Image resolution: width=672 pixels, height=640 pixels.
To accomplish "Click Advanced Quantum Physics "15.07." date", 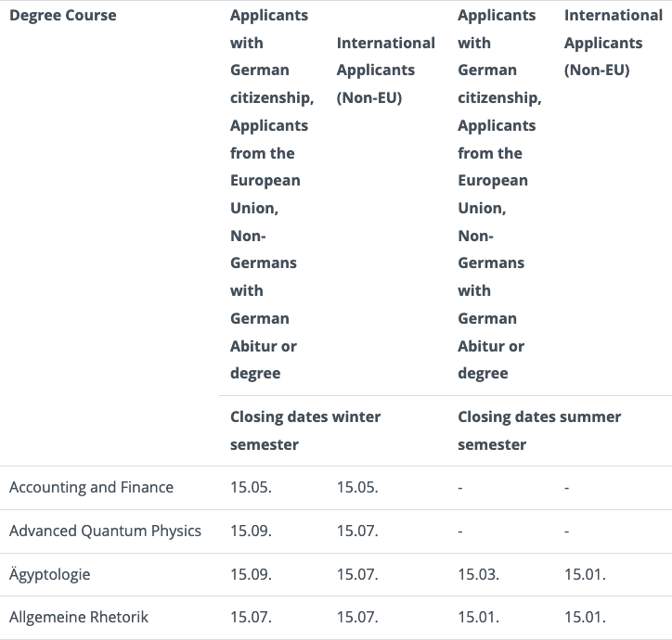I will tap(357, 531).
